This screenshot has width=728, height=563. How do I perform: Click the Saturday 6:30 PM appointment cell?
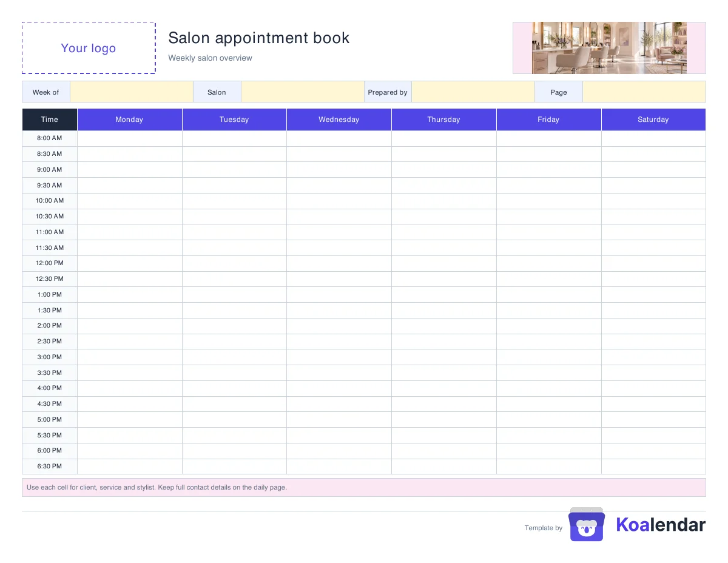tap(653, 467)
